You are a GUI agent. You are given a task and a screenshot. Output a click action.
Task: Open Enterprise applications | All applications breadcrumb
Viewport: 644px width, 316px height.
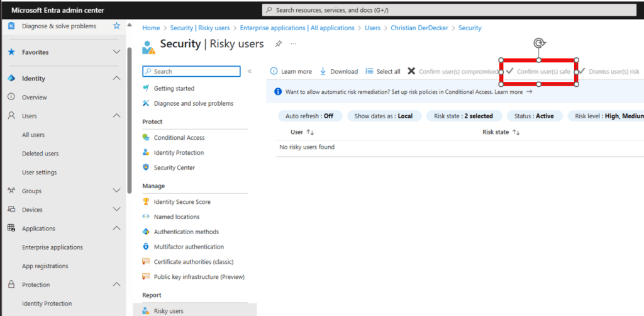click(297, 28)
